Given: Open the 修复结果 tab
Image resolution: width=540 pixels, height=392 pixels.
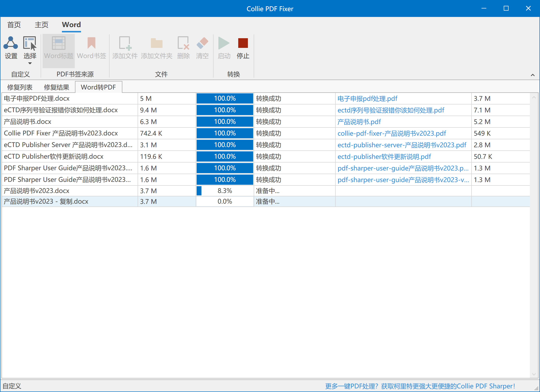Looking at the screenshot, I should (57, 87).
